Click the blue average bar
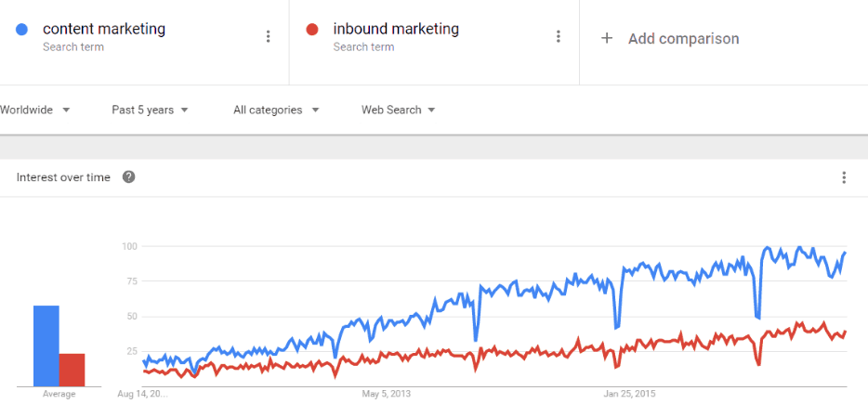 [x=46, y=345]
